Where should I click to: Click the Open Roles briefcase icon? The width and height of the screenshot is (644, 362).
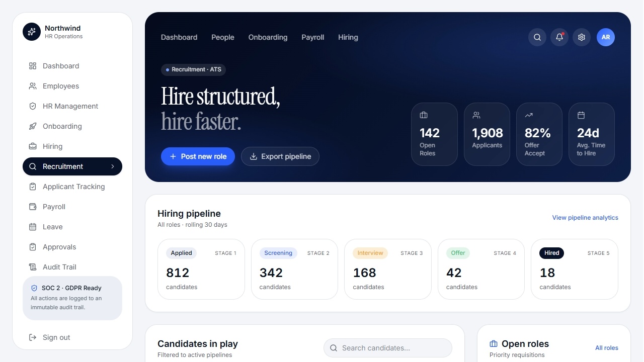click(424, 115)
